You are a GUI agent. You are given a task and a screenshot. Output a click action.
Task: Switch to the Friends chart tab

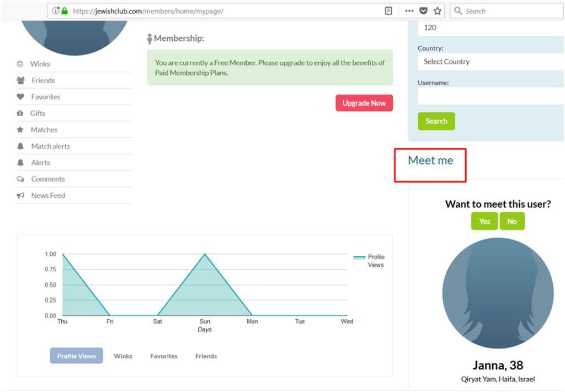206,356
